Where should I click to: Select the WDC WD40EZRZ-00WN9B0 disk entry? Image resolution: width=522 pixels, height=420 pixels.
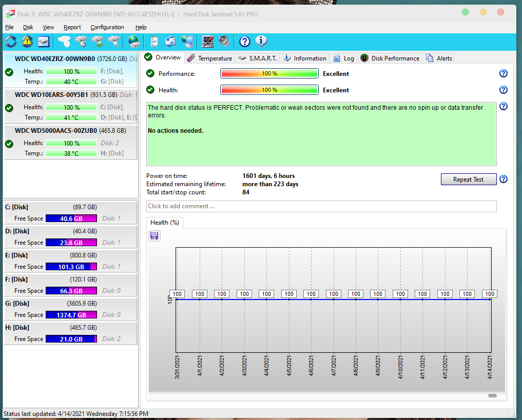click(x=71, y=70)
